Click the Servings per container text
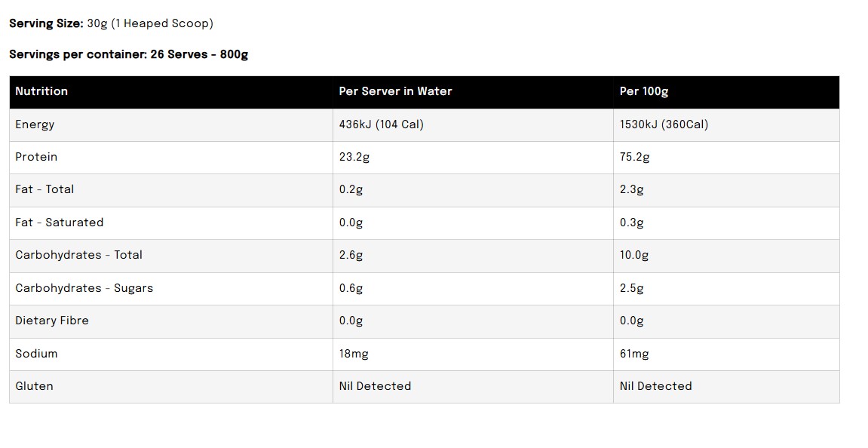The width and height of the screenshot is (868, 448). (128, 54)
